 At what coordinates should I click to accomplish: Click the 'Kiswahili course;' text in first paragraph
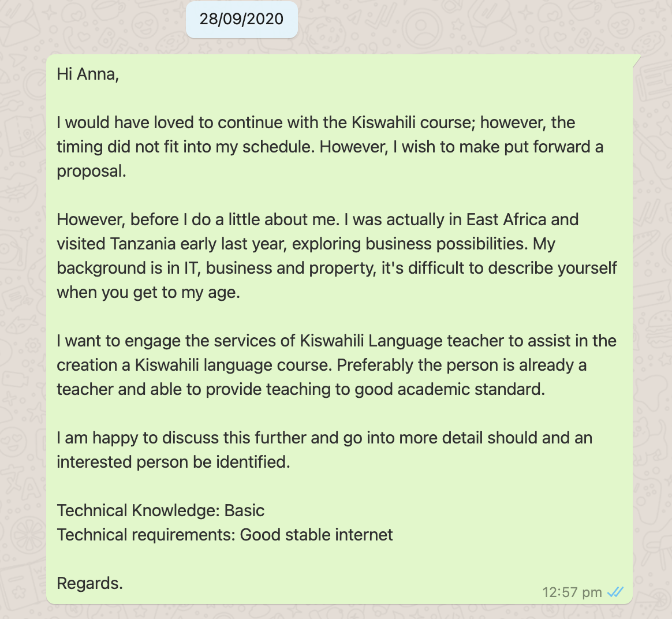point(413,122)
